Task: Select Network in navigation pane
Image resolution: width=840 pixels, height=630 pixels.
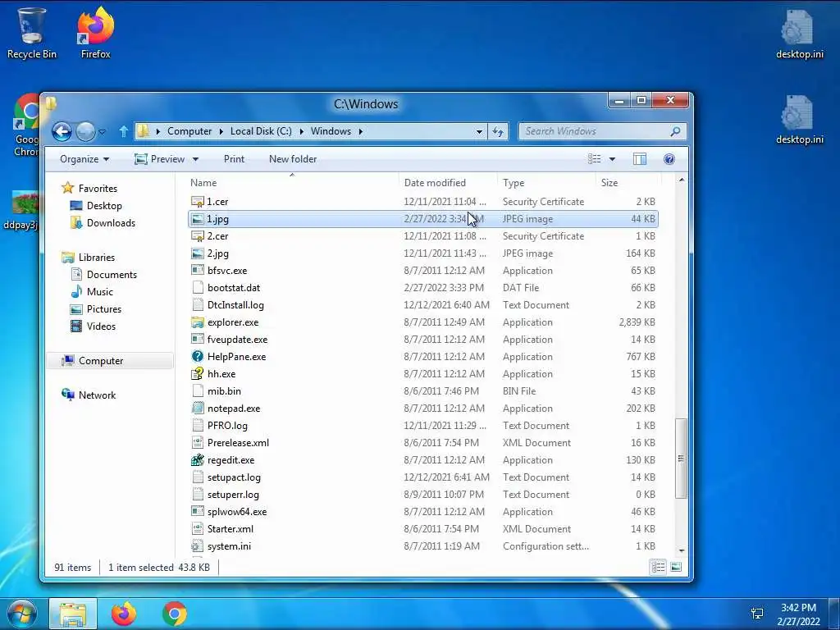Action: 97,395
